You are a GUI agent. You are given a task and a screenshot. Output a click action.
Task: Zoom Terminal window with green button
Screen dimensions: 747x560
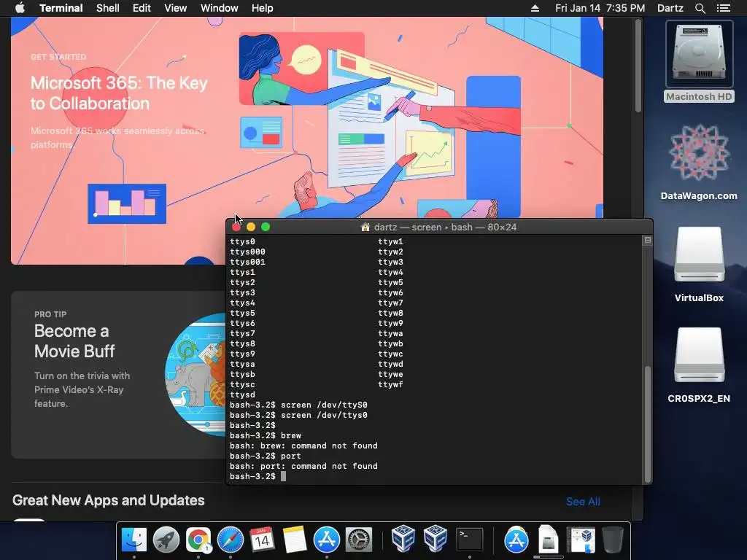coord(266,227)
